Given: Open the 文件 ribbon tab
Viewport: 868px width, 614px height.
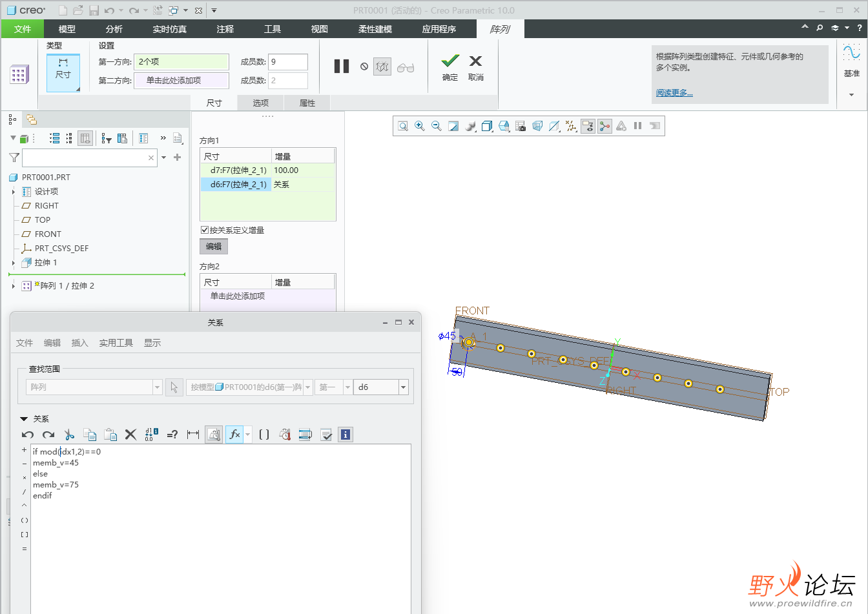Looking at the screenshot, I should coord(23,29).
